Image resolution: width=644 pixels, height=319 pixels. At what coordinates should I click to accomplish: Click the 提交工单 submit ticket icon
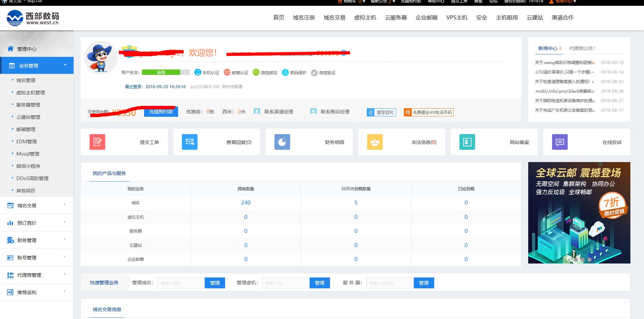pos(97,142)
